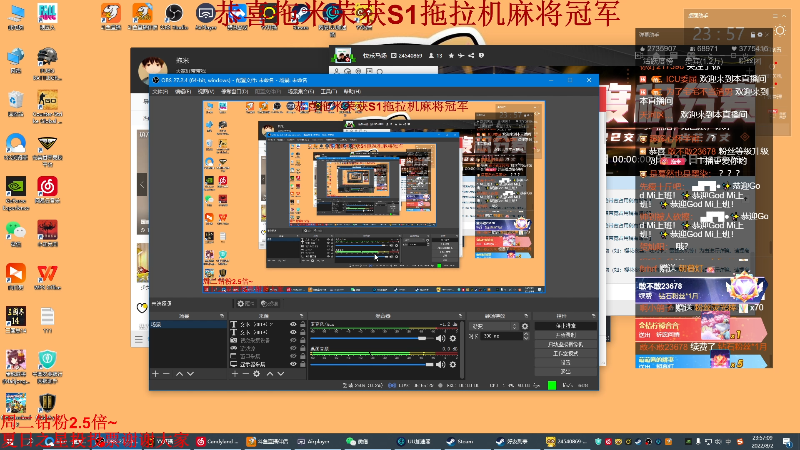Open scene transition properties gear
Viewport: 800px width, 450px height.
pyautogui.click(x=525, y=326)
